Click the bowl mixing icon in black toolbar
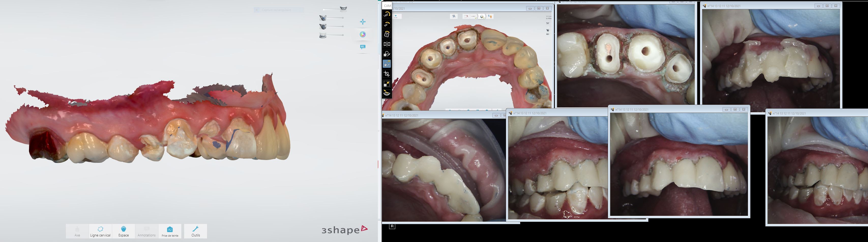This screenshot has width=868, height=242. click(x=387, y=93)
